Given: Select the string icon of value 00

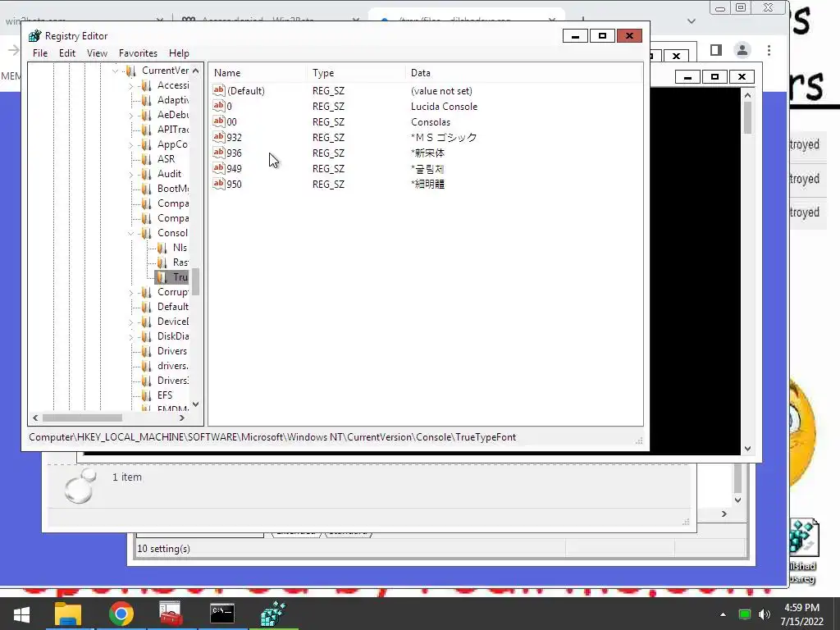Looking at the screenshot, I should pos(218,121).
